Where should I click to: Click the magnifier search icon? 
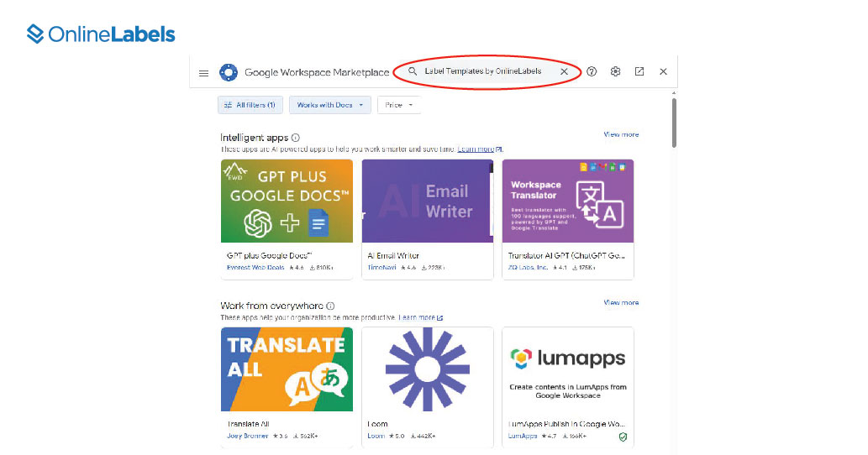pos(413,71)
